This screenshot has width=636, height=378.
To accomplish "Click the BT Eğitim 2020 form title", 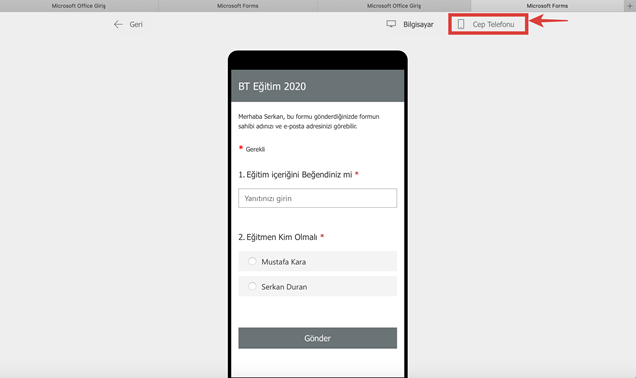I will click(x=272, y=86).
